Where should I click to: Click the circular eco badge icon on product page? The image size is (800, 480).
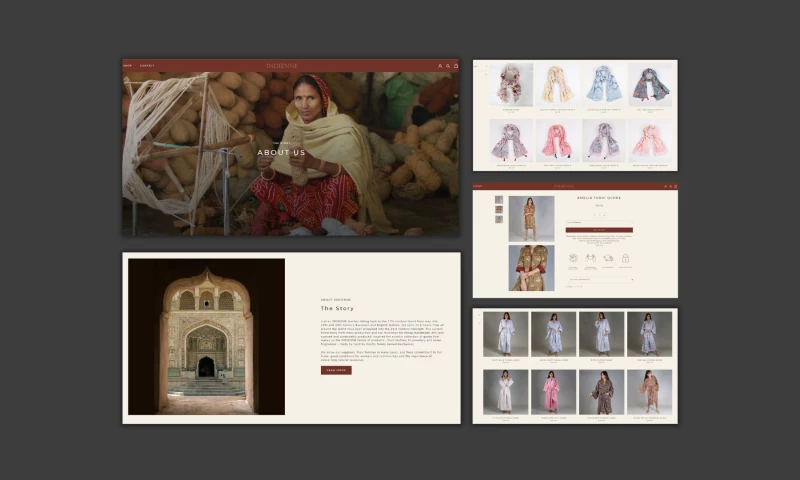point(573,258)
